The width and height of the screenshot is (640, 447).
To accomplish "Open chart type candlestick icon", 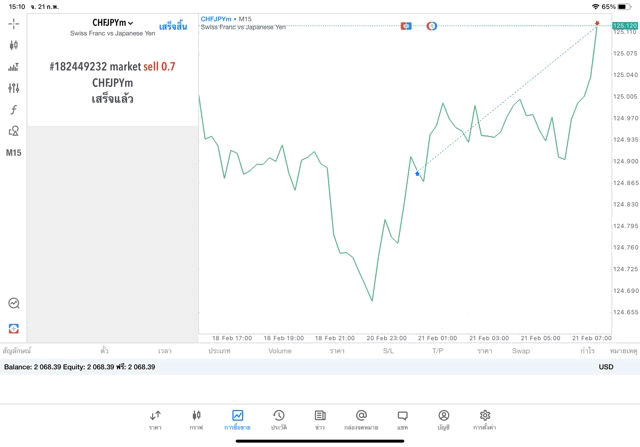I will (x=13, y=45).
